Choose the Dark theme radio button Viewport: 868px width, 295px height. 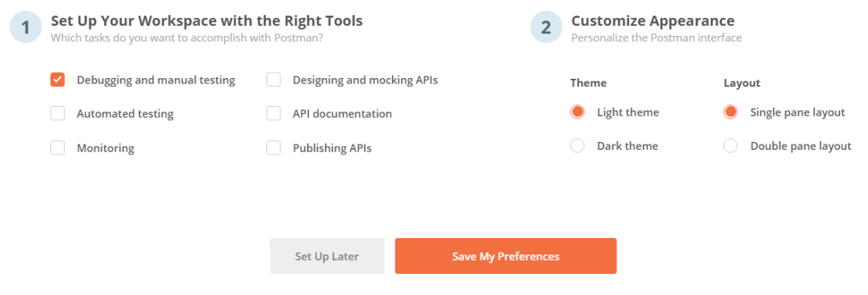coord(577,146)
